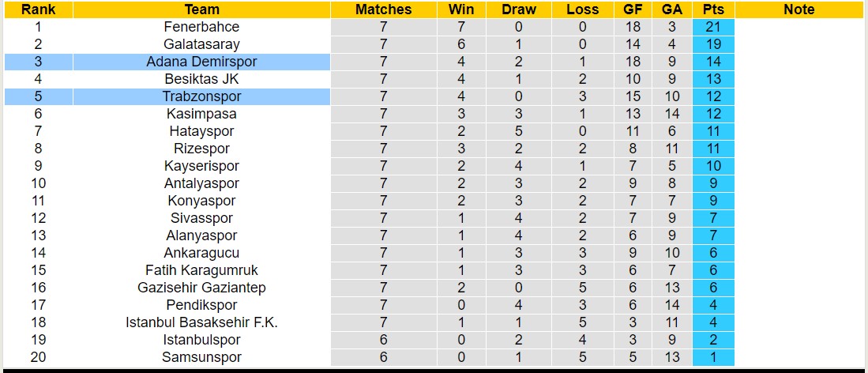Viewport: 868px width, 373px height.
Task: Click on Besiktas JK team name
Action: coord(201,79)
